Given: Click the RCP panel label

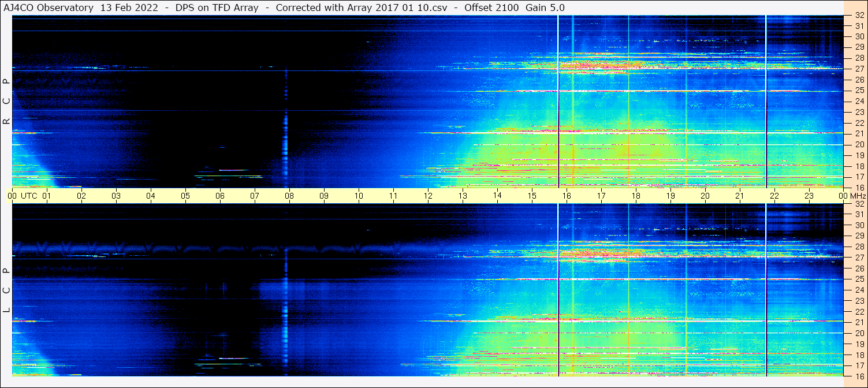Looking at the screenshot, I should click(7, 102).
